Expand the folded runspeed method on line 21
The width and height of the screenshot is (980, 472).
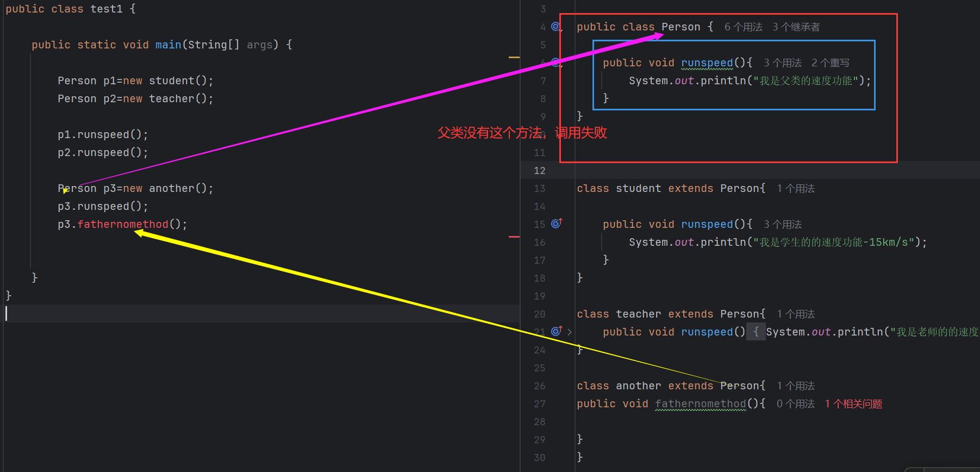pyautogui.click(x=570, y=332)
